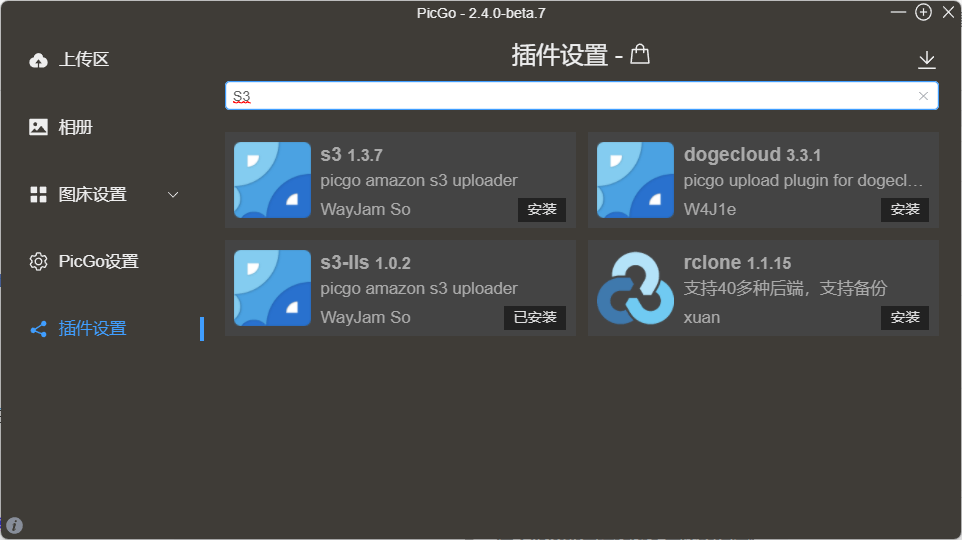Click the share icon beside 插件设置
Screen dimensions: 962x540
point(38,329)
